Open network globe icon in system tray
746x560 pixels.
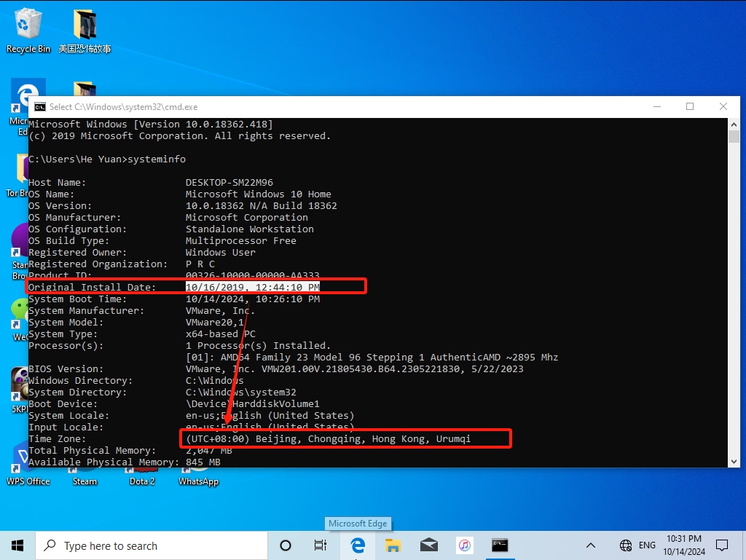[x=626, y=545]
